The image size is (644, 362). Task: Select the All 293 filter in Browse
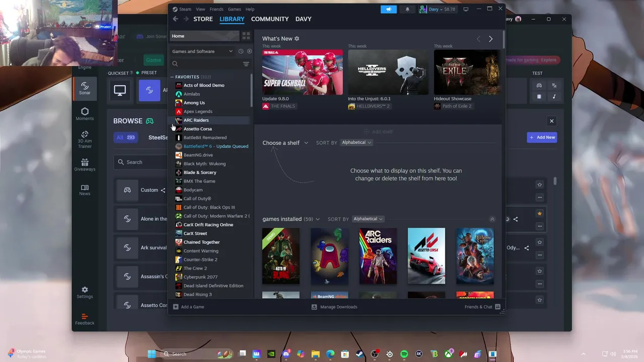point(126,137)
